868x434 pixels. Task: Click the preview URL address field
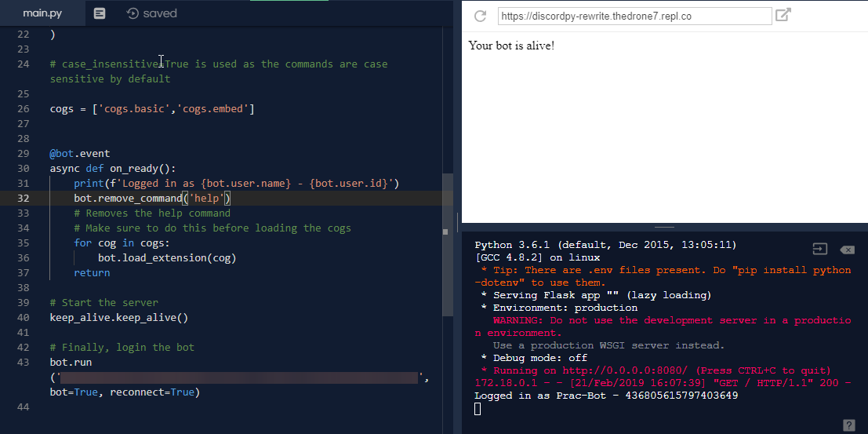tap(634, 16)
